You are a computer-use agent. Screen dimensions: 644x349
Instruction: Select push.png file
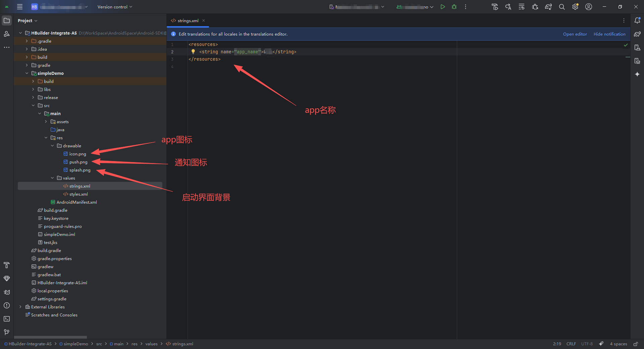(x=78, y=162)
